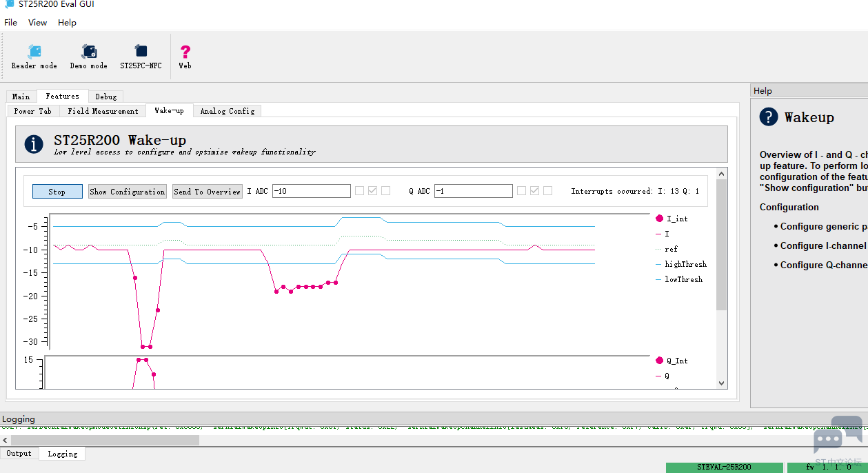This screenshot has width=868, height=473.
Task: Click the I legend entry
Action: [662, 234]
